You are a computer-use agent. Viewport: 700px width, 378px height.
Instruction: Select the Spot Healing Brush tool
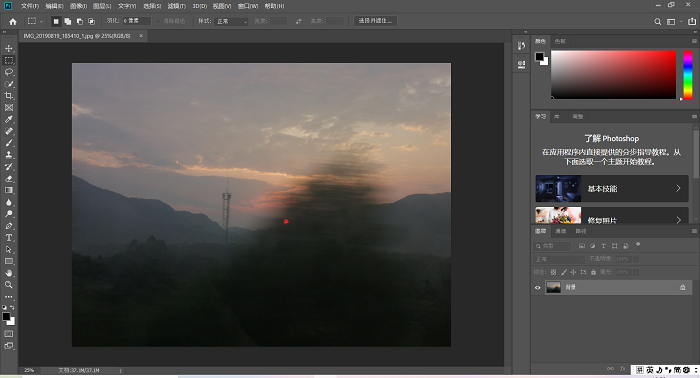[8, 131]
